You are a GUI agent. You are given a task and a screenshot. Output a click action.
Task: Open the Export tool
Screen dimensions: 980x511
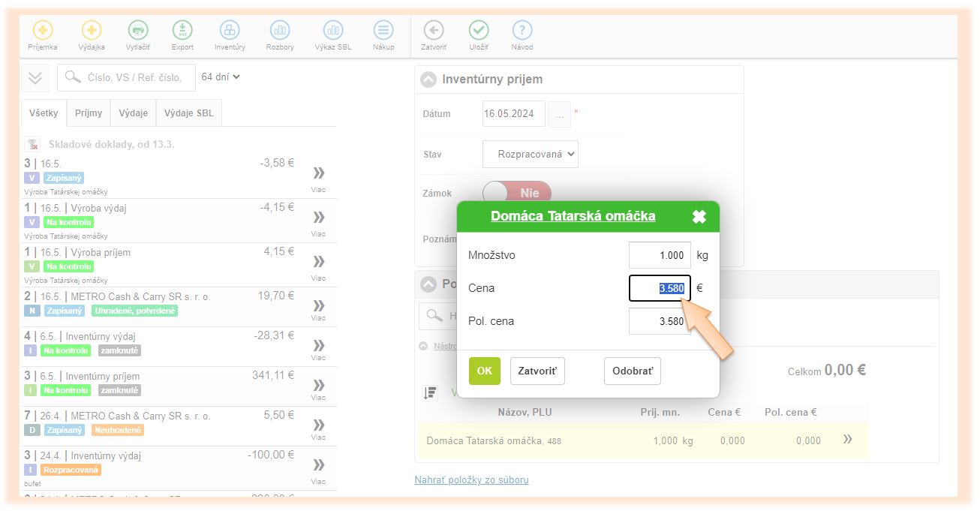click(x=182, y=31)
